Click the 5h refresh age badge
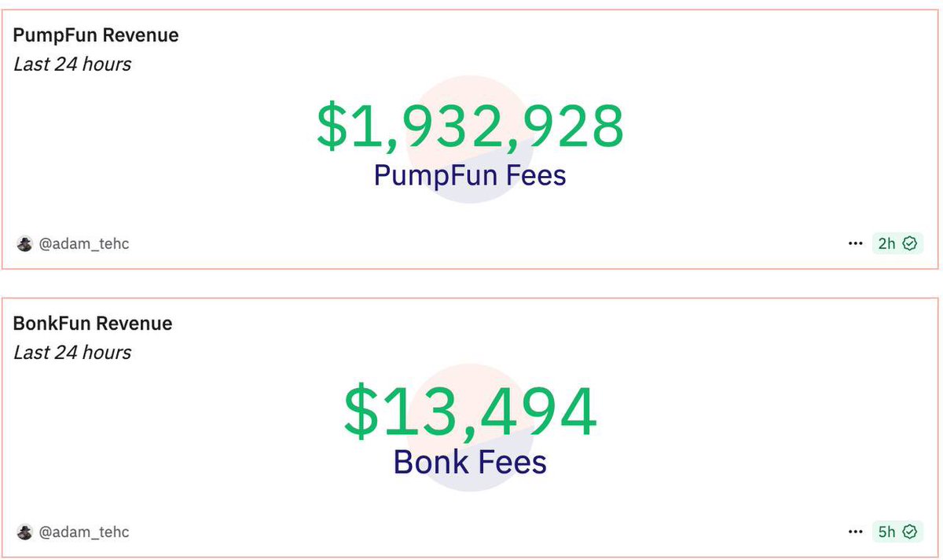943x560 pixels. pyautogui.click(x=897, y=532)
